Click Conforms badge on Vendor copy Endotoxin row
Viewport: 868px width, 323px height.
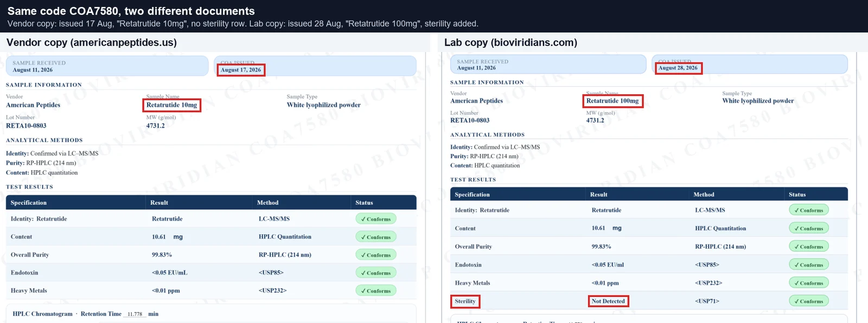point(376,273)
